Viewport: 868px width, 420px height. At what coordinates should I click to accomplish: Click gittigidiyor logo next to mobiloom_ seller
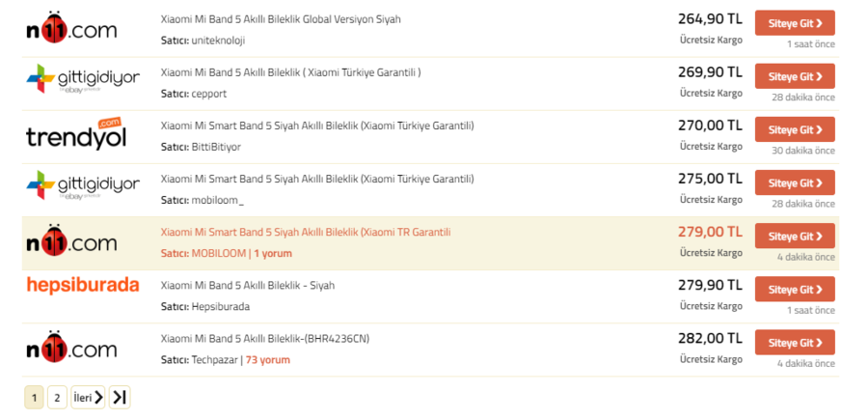point(83,185)
